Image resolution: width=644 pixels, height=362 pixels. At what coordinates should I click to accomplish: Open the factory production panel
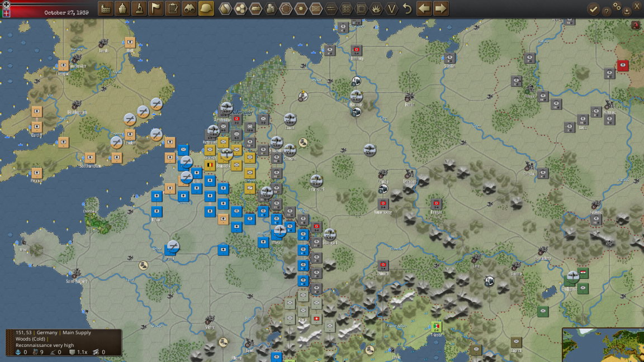pos(106,8)
